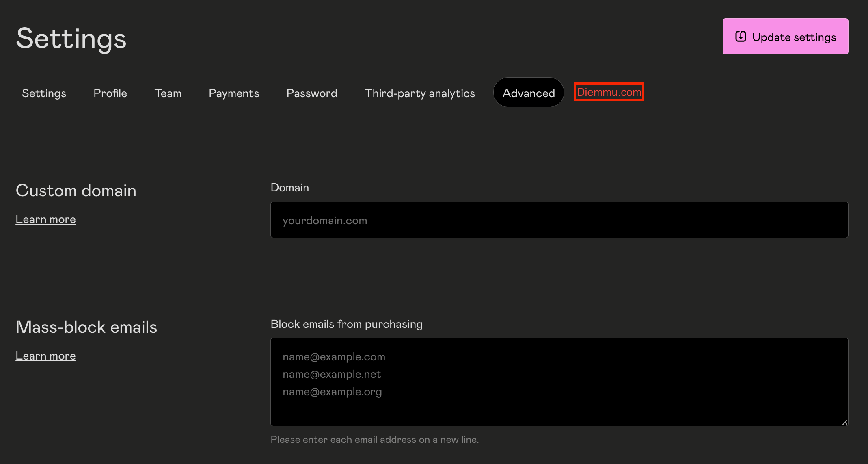Viewport: 868px width, 464px height.
Task: Open Learn more under Mass-block emails
Action: [45, 356]
